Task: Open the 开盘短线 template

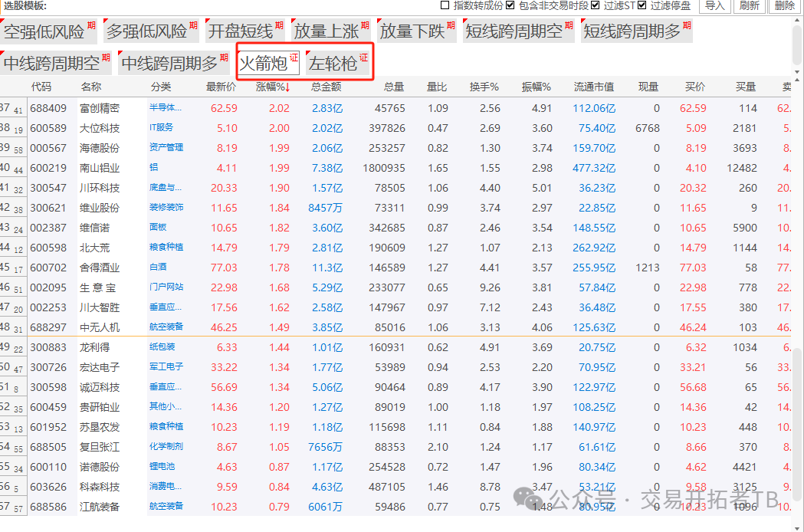Action: tap(245, 31)
